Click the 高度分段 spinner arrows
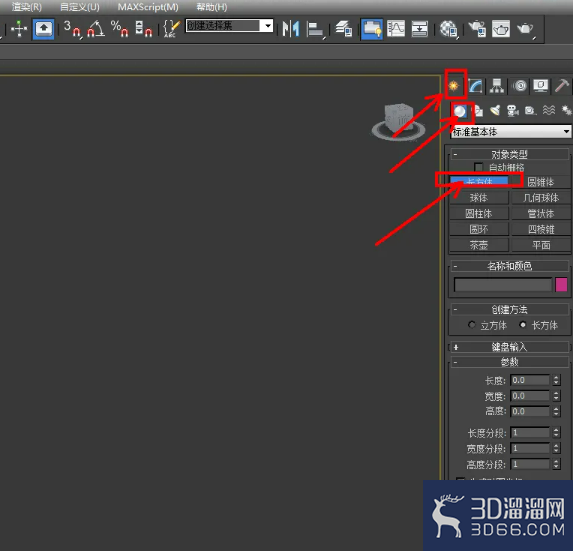 pyautogui.click(x=556, y=464)
